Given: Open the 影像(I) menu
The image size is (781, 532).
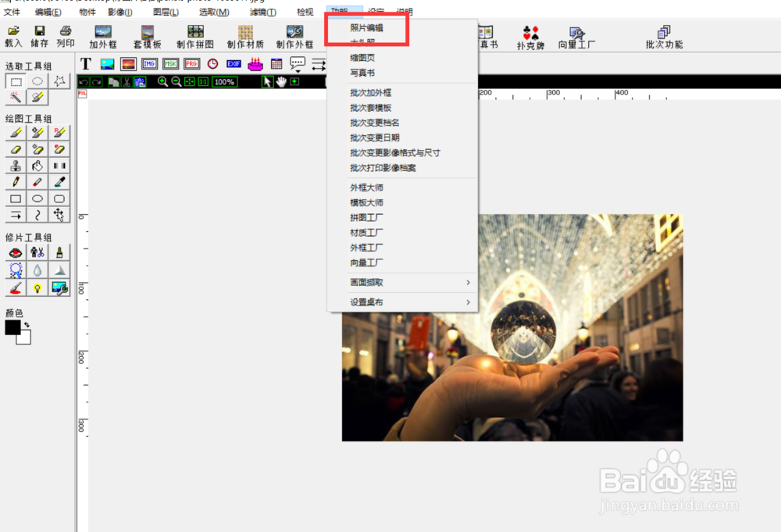Looking at the screenshot, I should click(120, 12).
